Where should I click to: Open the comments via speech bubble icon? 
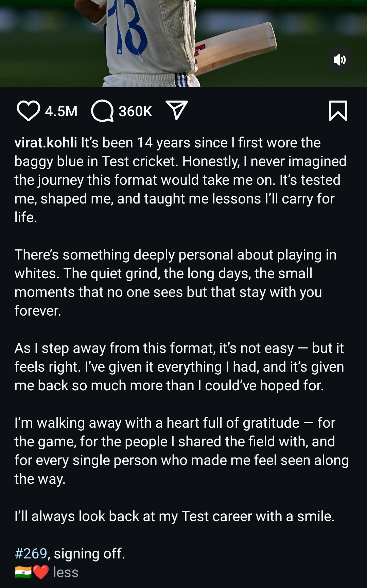coord(102,111)
